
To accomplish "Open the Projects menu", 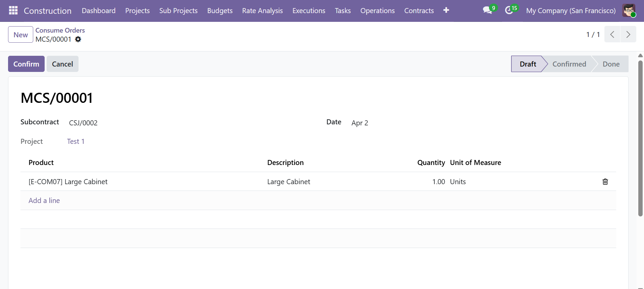I will click(x=137, y=11).
